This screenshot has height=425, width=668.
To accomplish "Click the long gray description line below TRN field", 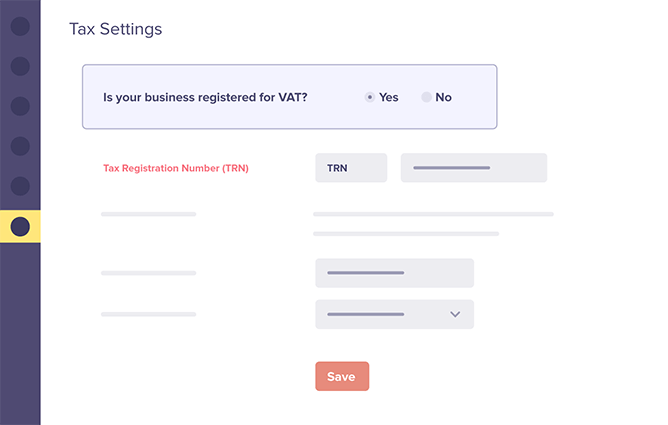I will click(433, 214).
